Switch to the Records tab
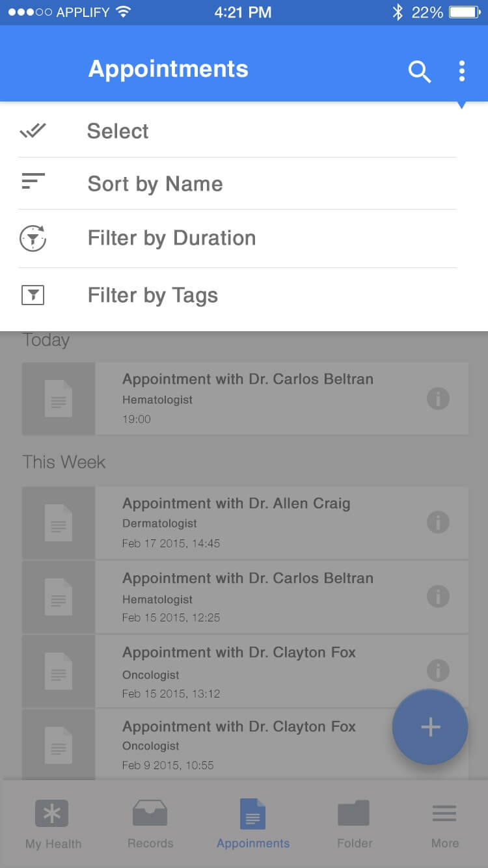Image resolution: width=488 pixels, height=868 pixels. click(x=150, y=824)
